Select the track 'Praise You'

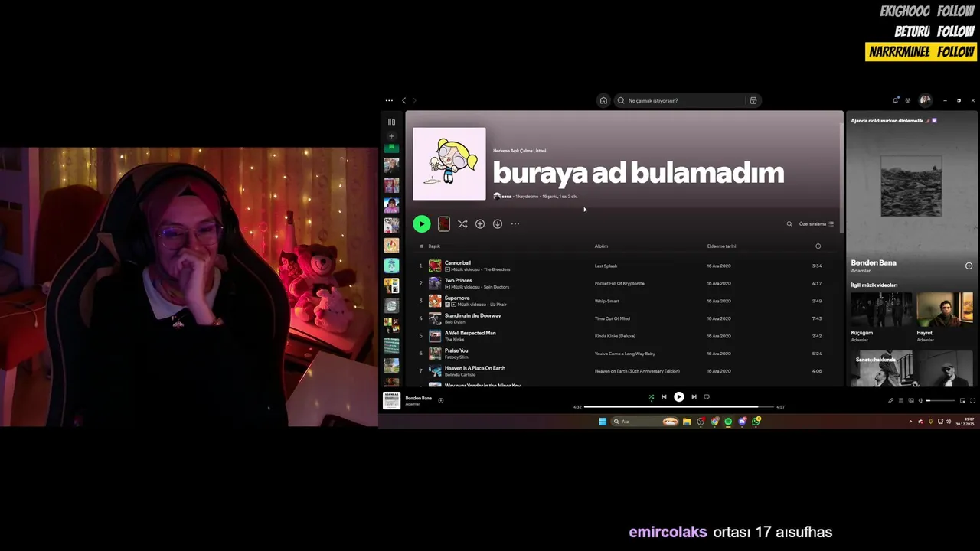click(x=456, y=351)
